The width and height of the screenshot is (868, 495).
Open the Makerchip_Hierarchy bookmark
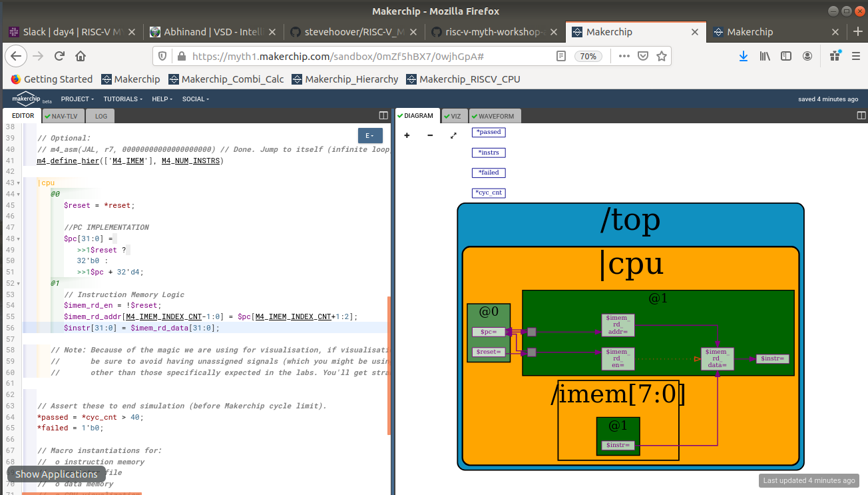pyautogui.click(x=345, y=79)
